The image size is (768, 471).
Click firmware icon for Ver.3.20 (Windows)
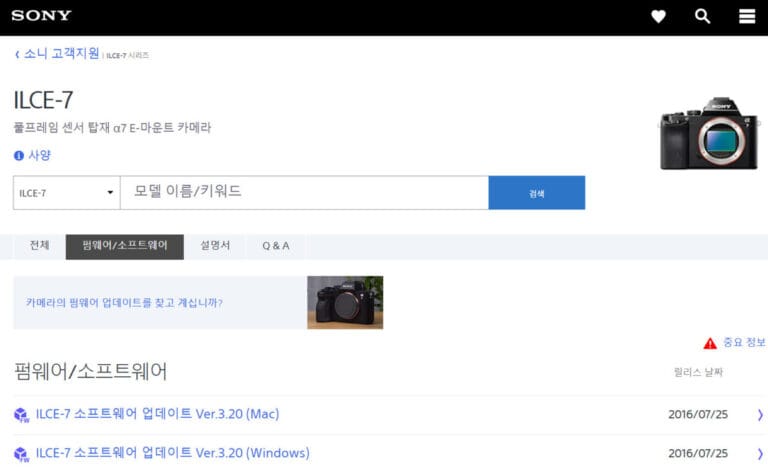[22, 454]
